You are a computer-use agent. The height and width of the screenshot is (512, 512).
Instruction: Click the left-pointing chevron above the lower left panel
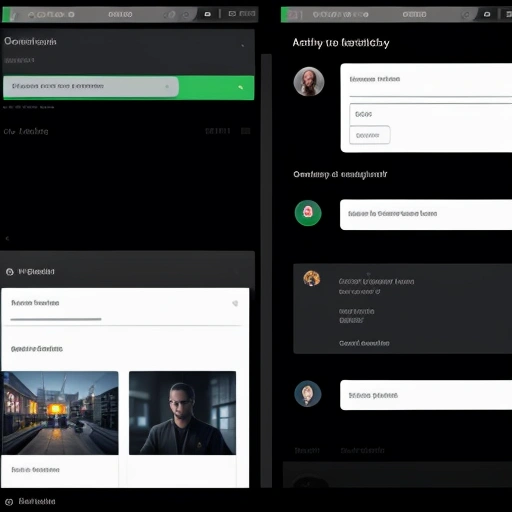(x=7, y=238)
